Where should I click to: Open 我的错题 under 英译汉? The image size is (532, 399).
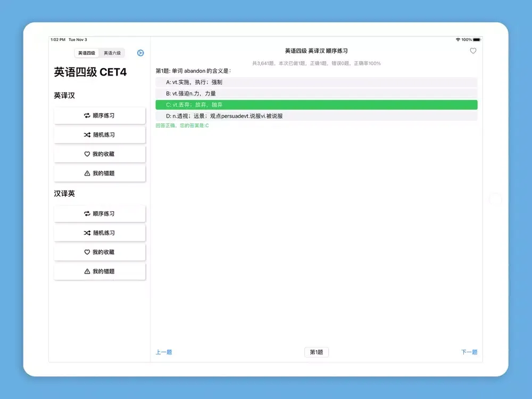[x=100, y=173]
